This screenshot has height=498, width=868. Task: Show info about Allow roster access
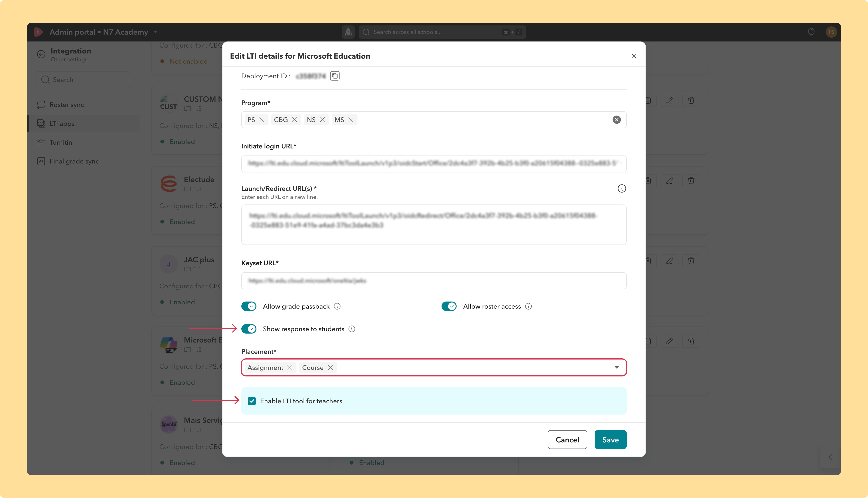click(x=528, y=307)
